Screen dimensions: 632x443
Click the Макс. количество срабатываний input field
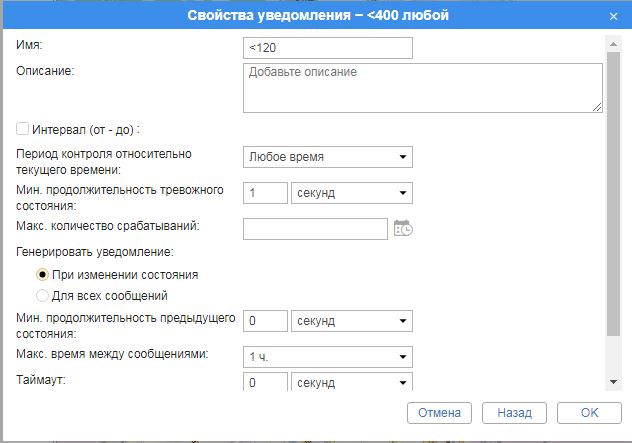pyautogui.click(x=315, y=229)
